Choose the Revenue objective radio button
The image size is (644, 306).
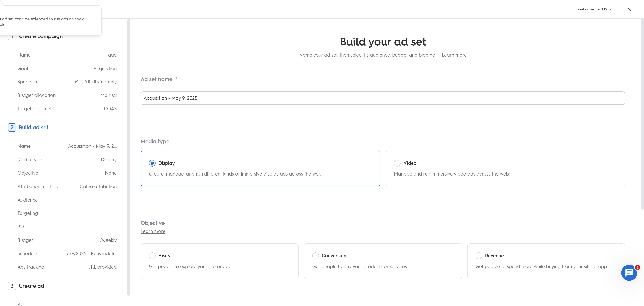coord(479,256)
